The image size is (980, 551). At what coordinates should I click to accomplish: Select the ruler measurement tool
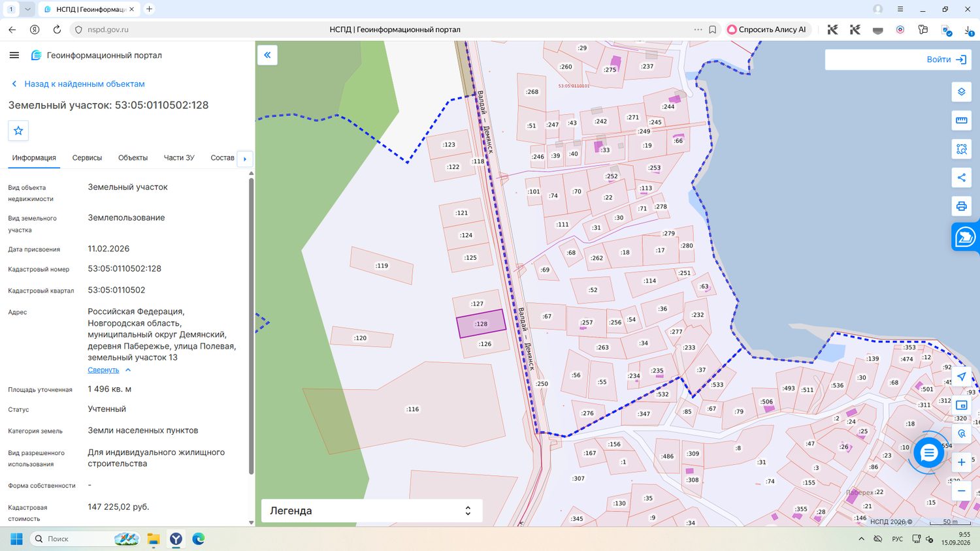pos(961,120)
